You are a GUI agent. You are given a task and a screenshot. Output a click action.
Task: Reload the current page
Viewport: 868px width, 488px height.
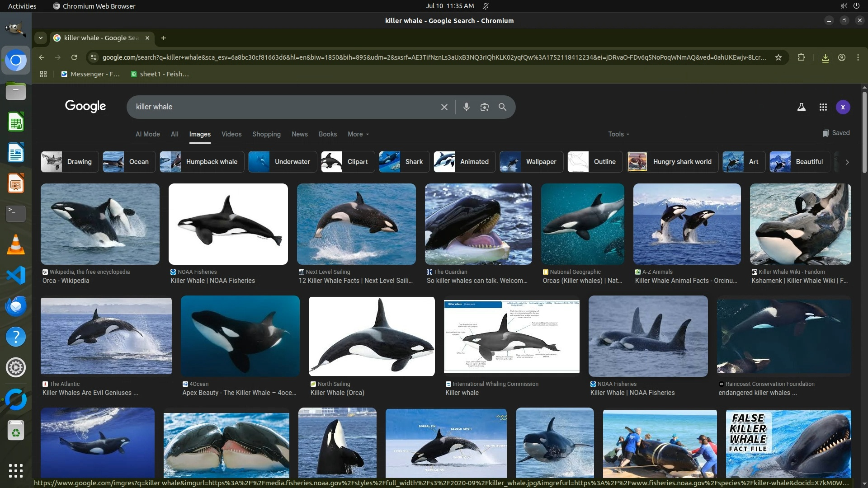pos(74,57)
